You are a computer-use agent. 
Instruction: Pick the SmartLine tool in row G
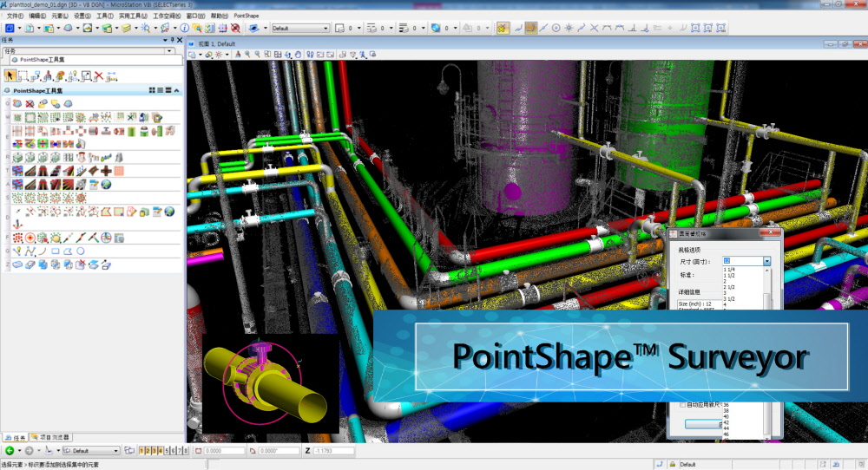[x=30, y=251]
